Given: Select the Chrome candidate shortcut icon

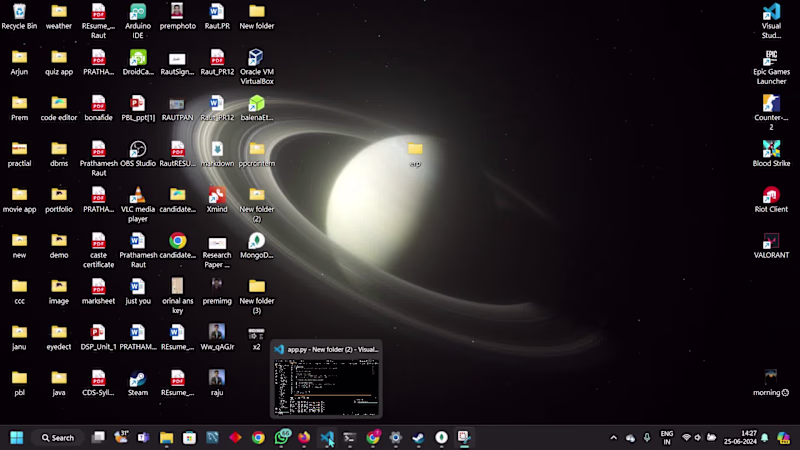Looking at the screenshot, I should coord(178,245).
